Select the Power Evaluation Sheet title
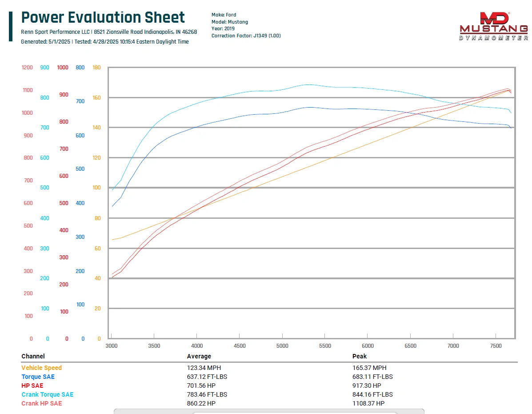 pyautogui.click(x=103, y=17)
